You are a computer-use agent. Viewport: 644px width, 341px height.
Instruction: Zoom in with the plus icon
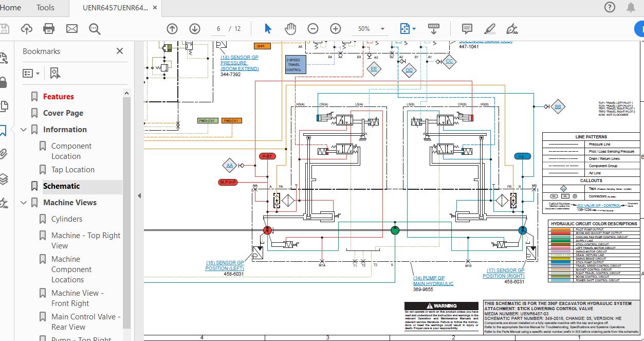point(336,29)
